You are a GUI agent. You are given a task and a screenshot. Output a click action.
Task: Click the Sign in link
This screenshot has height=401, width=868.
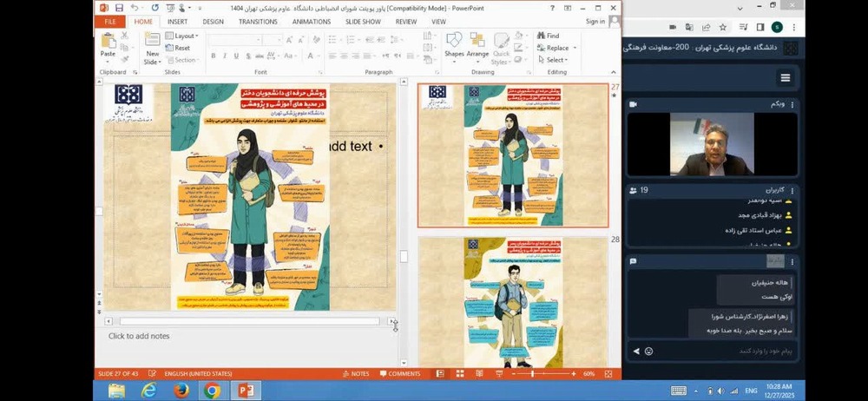point(595,21)
